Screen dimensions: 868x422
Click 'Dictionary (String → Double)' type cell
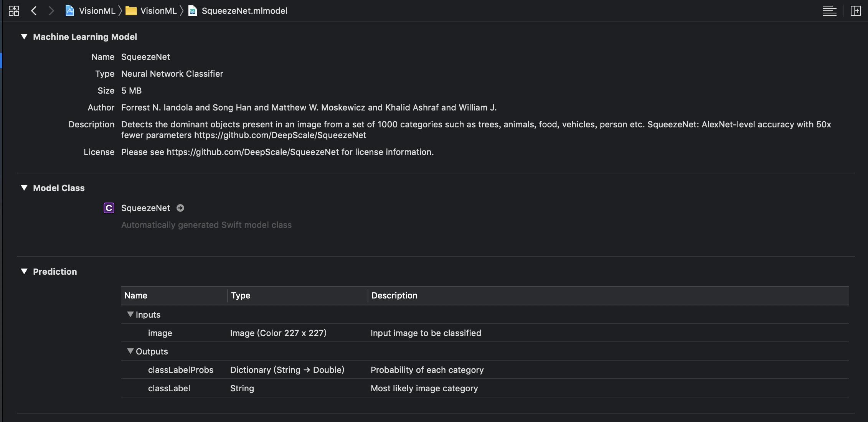(287, 370)
